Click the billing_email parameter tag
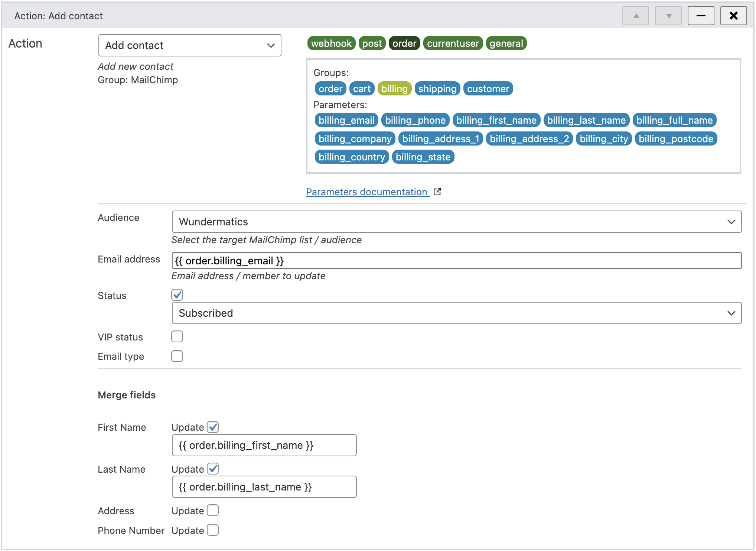The width and height of the screenshot is (756, 551). (346, 120)
